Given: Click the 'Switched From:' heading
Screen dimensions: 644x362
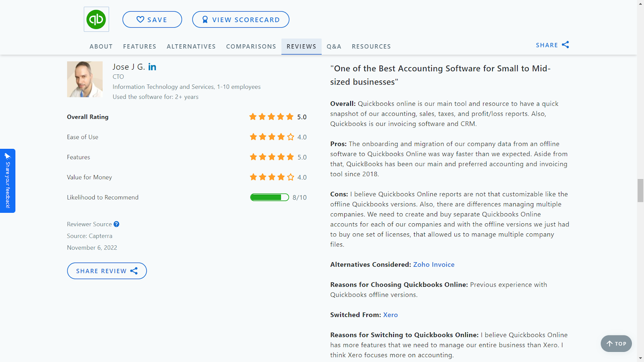Looking at the screenshot, I should point(356,315).
